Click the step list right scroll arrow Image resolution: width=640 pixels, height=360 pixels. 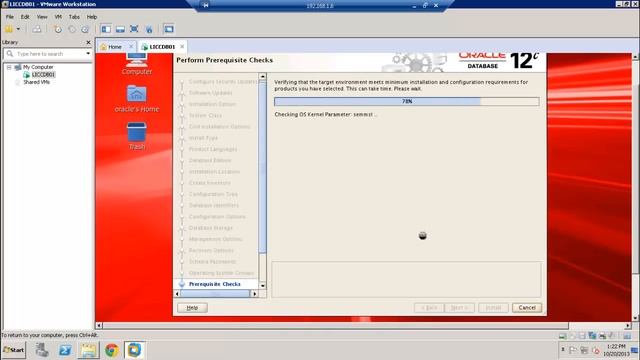255,293
